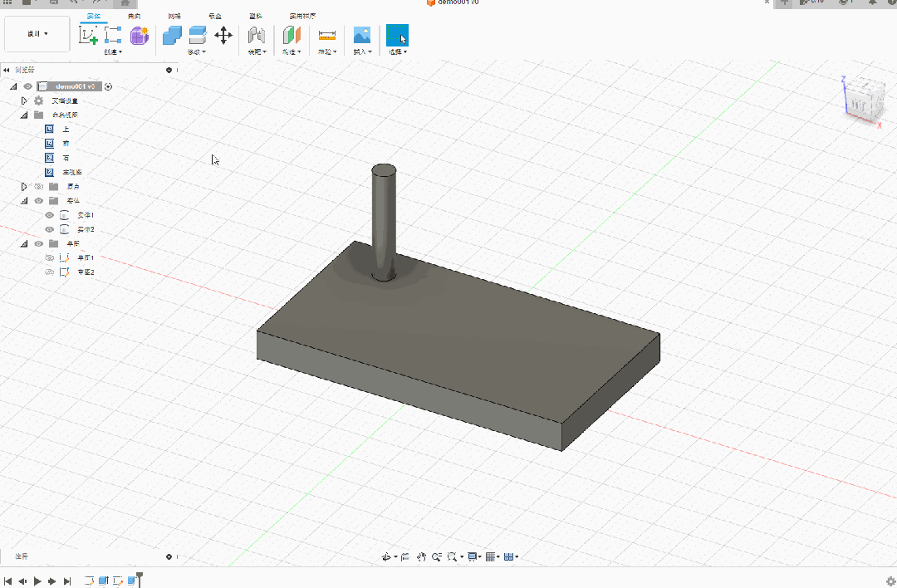Image resolution: width=897 pixels, height=588 pixels.
Task: Click activate radio button beside demo001 v0
Action: (x=108, y=86)
